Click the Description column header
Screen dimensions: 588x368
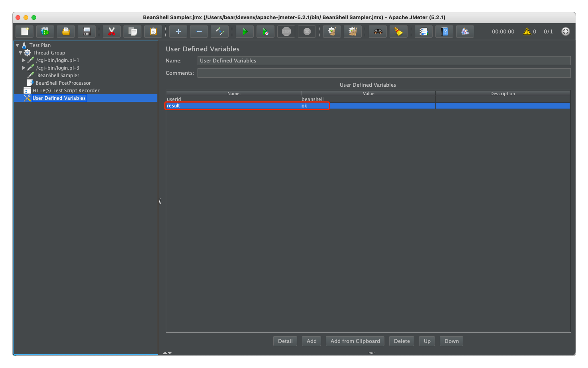point(503,93)
